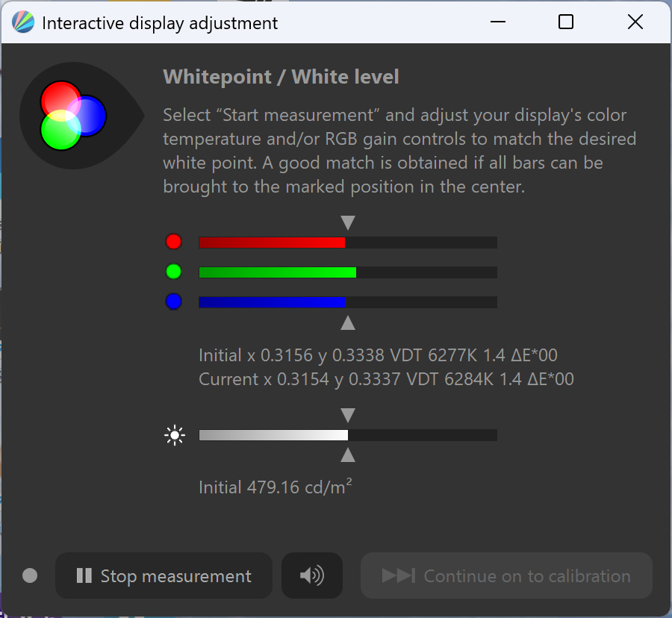Maximize the Interactive display adjustment window

click(566, 22)
